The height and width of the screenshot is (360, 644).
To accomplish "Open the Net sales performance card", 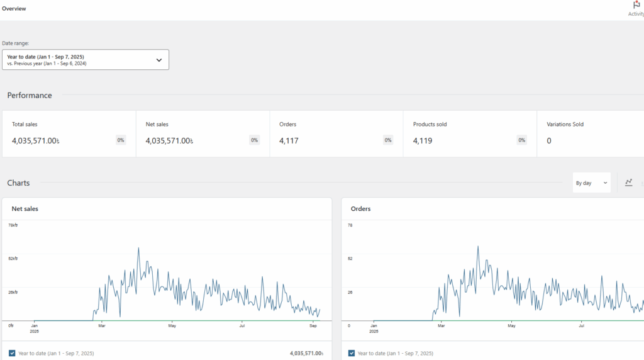I will 203,133.
